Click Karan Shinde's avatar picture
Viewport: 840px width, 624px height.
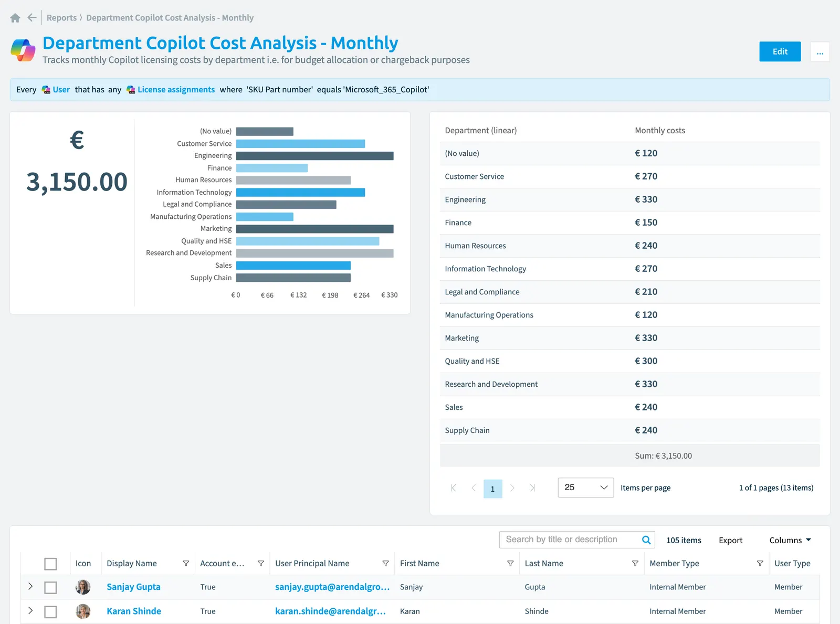[83, 611]
